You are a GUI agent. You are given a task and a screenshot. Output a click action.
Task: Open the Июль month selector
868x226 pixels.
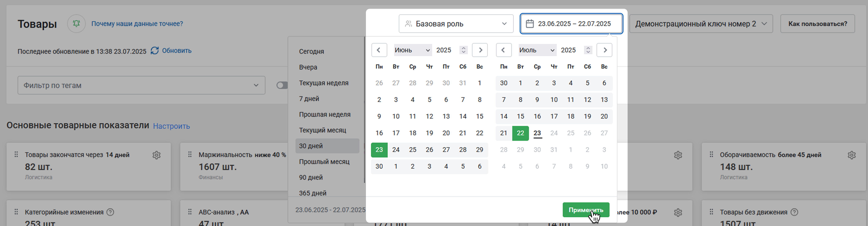tap(537, 50)
